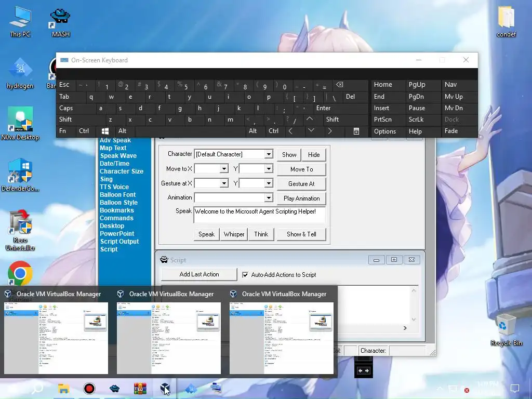Viewport: 532px width, 399px height.
Task: Open the Google Chrome desktop icon
Action: tap(20, 273)
